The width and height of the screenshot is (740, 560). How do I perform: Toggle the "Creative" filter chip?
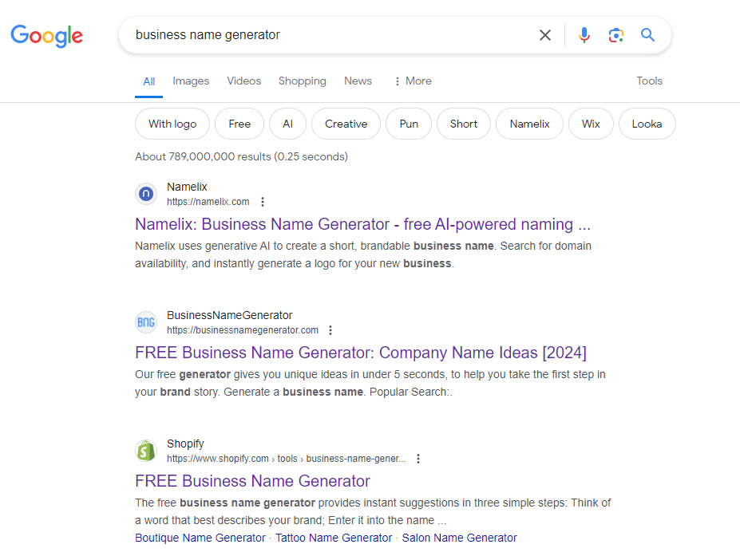346,124
